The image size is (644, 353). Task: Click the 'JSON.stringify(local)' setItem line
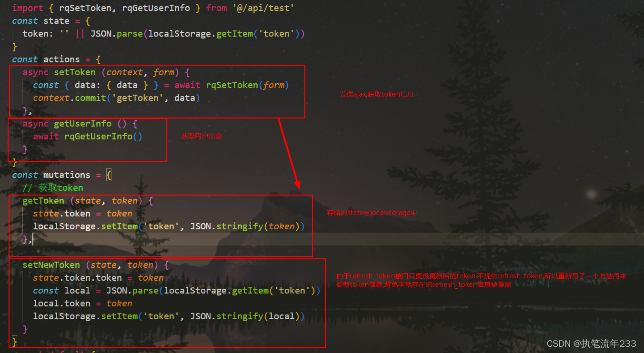pyautogui.click(x=169, y=316)
